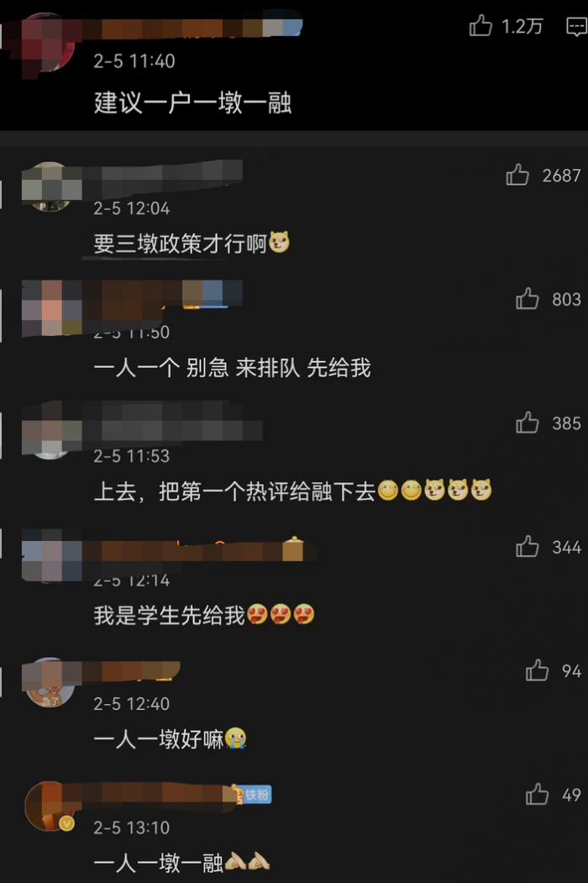Open comment 一人一个 别急 来排队 先给我
Screen dimensions: 588x883
(x=232, y=368)
